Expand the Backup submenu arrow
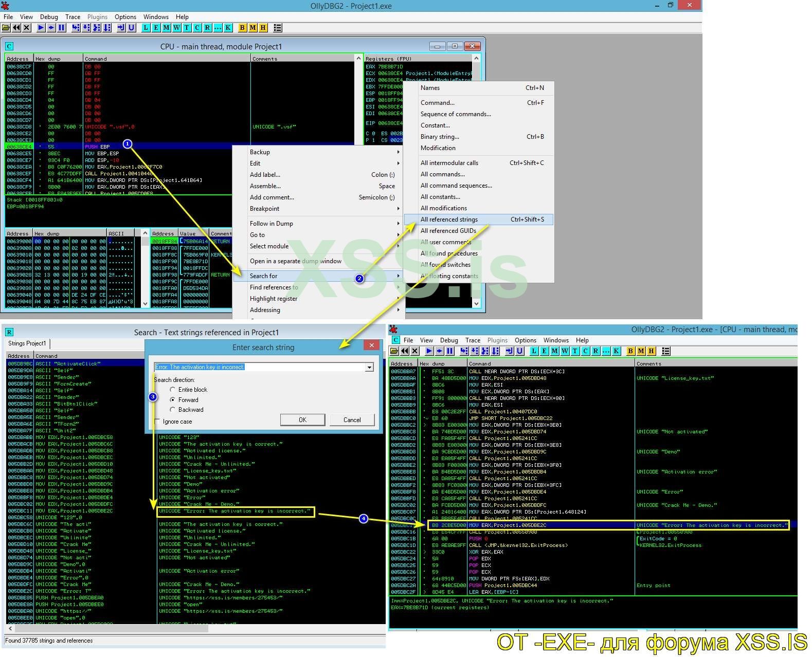Image resolution: width=812 pixels, height=657 pixels. pyautogui.click(x=399, y=152)
